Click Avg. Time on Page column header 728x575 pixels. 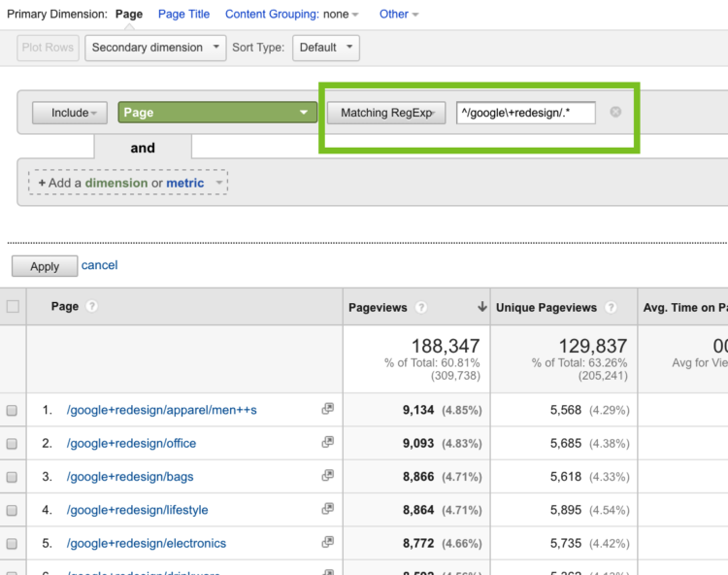(685, 308)
